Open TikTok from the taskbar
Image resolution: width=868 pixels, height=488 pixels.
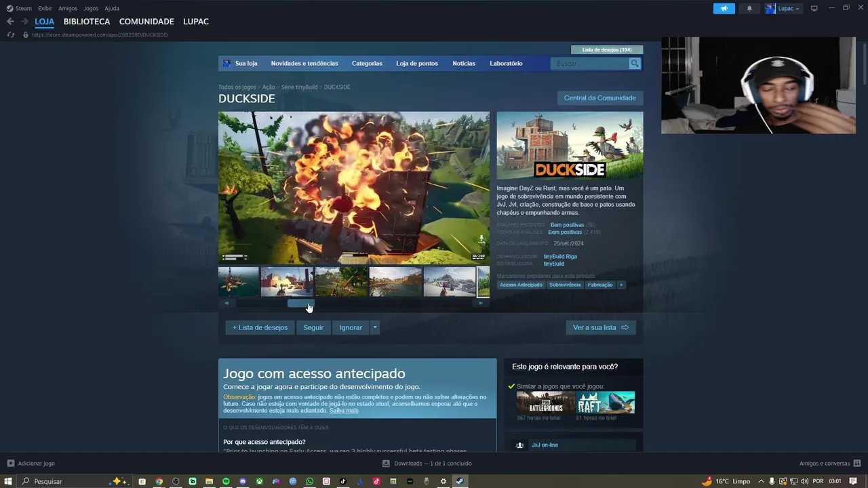[x=343, y=481]
